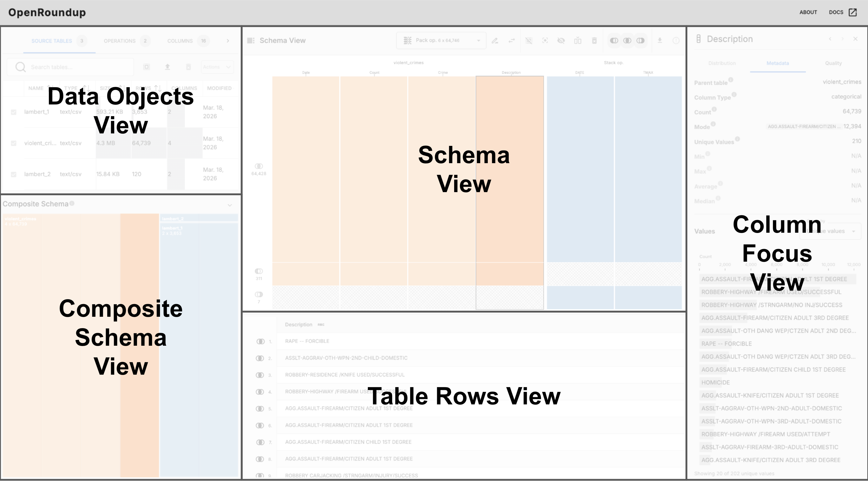Select the blue DATE column block
The height and width of the screenshot is (483, 868).
coord(580,170)
